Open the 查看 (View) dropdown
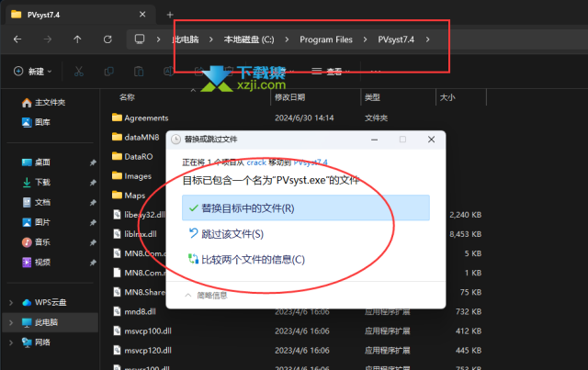 click(331, 72)
